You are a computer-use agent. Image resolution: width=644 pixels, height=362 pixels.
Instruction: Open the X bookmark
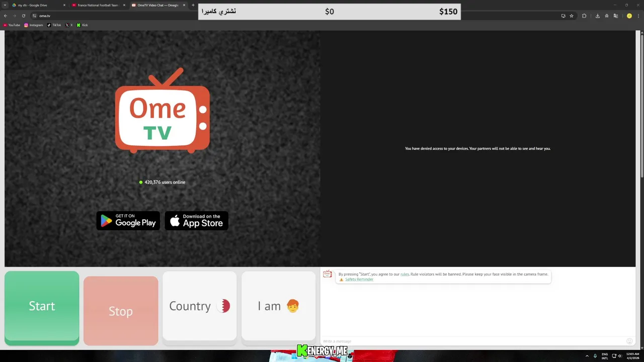tap(69, 25)
